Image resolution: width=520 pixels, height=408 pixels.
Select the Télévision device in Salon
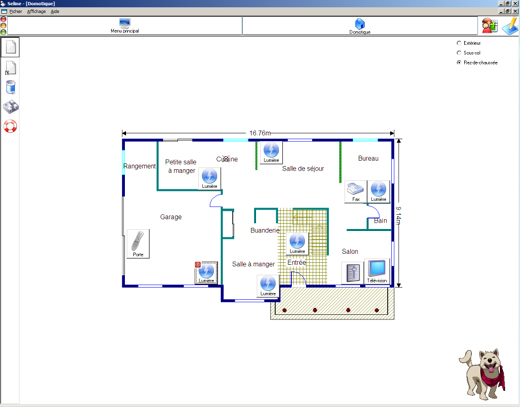(377, 271)
